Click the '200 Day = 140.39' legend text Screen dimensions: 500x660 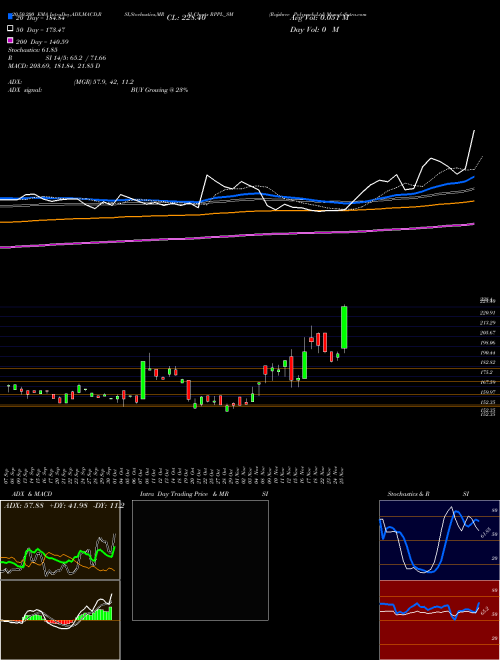coord(42,42)
